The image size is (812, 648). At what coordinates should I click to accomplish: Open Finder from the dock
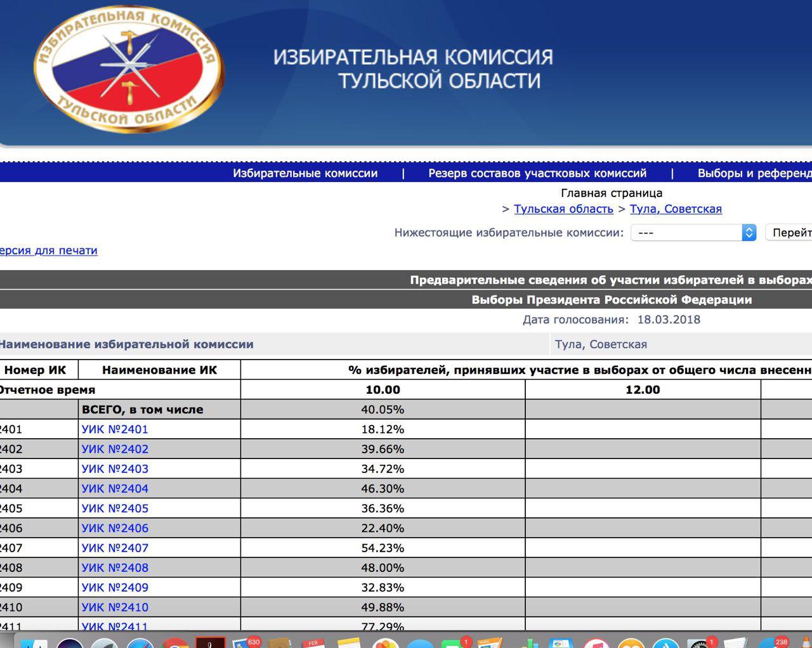tap(35, 643)
